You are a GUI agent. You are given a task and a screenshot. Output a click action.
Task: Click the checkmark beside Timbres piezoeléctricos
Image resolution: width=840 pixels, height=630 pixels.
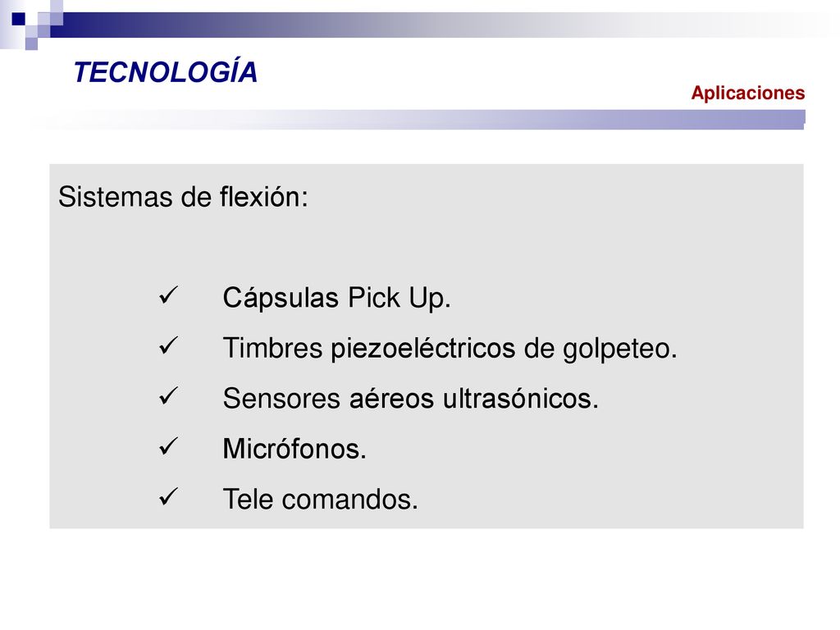(x=168, y=345)
